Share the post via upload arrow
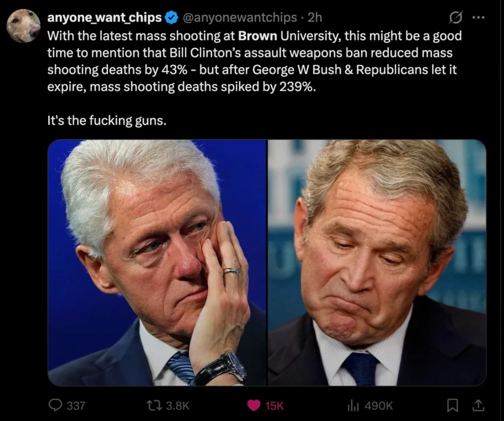Image resolution: width=504 pixels, height=421 pixels. [x=478, y=405]
